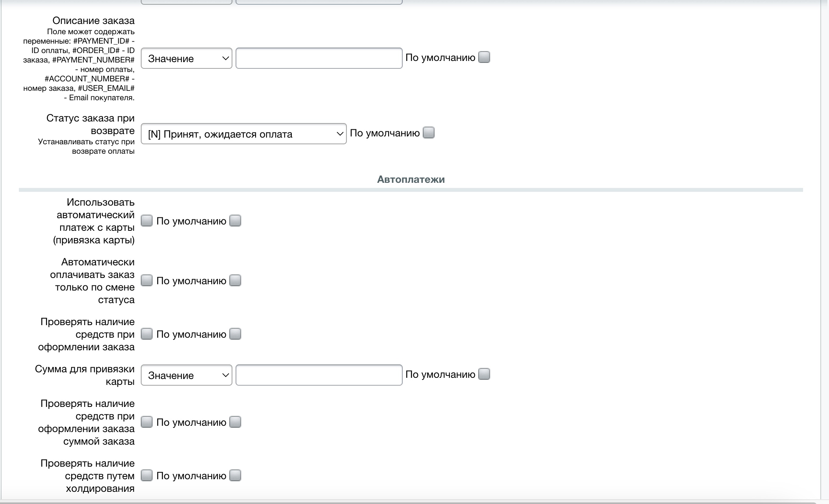Check default box for funds check by holding
The width and height of the screenshot is (829, 504).
[235, 476]
